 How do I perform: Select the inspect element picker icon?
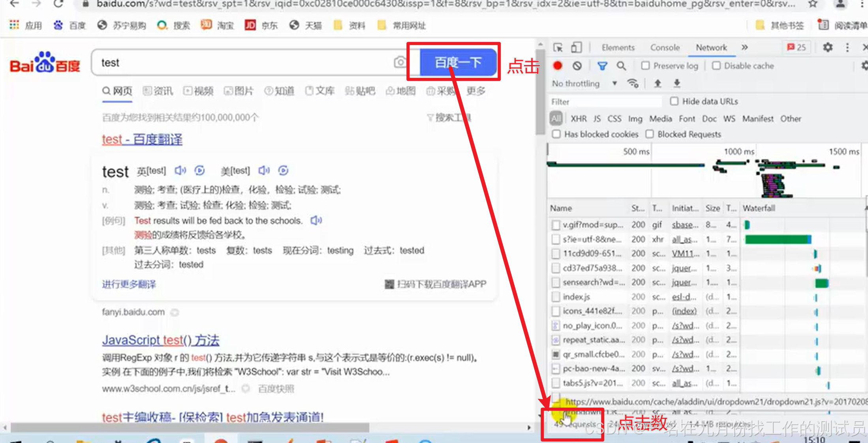[558, 48]
